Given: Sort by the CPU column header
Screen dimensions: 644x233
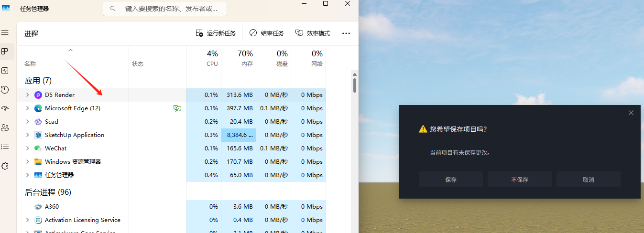Looking at the screenshot, I should tap(204, 58).
